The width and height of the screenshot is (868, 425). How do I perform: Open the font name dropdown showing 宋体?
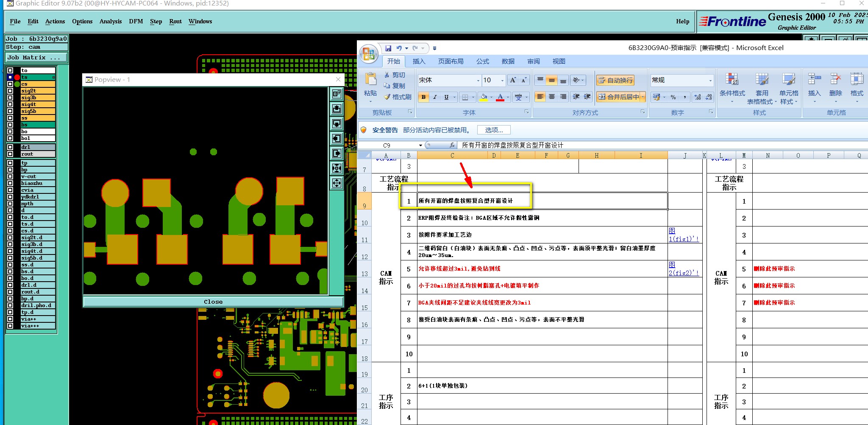pyautogui.click(x=478, y=80)
